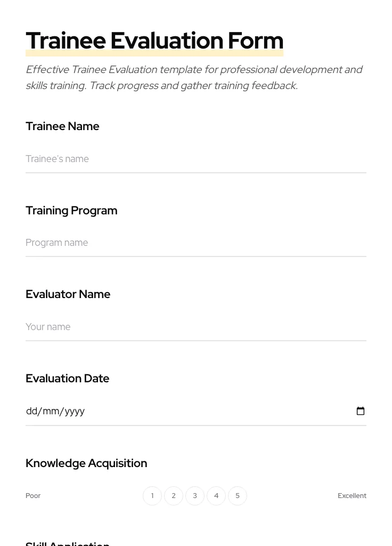392x546 pixels.
Task: Click the Trainee Evaluation Form heading
Action: [154, 41]
